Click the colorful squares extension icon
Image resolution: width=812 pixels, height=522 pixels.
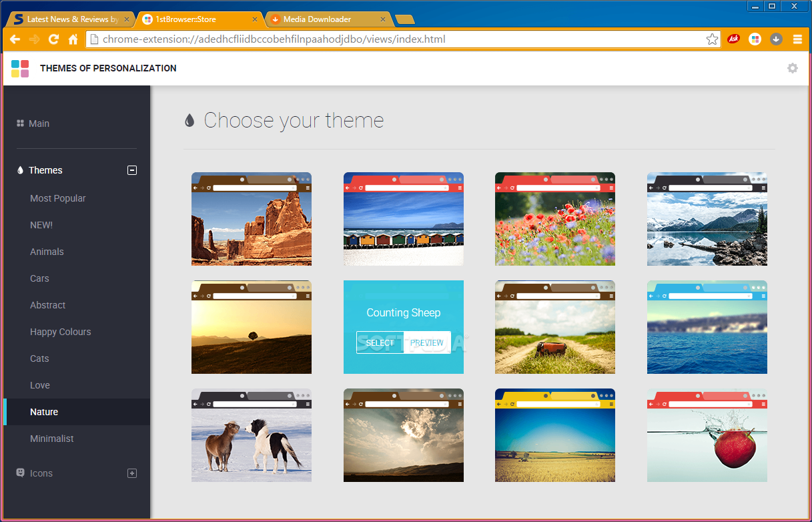(x=755, y=39)
